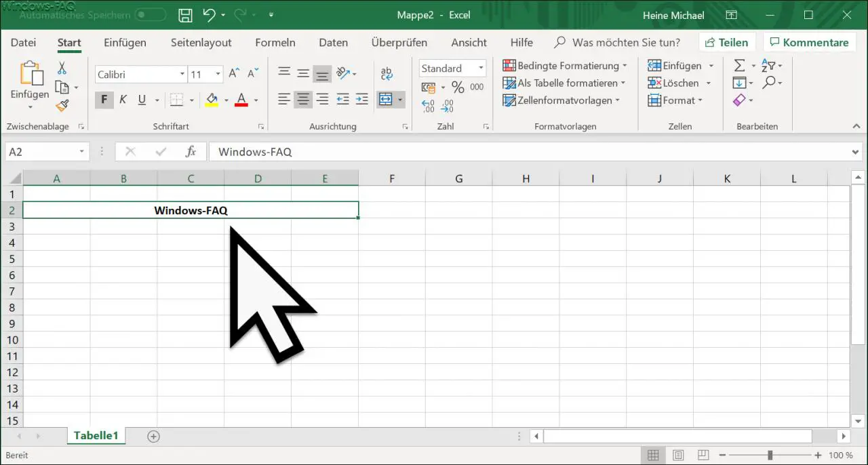The width and height of the screenshot is (868, 465).
Task: Add a decimal place
Action: 428,106
